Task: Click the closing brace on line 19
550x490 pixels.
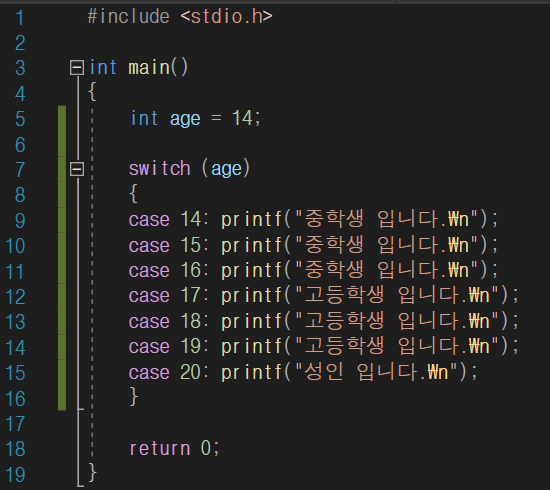Action: click(92, 472)
